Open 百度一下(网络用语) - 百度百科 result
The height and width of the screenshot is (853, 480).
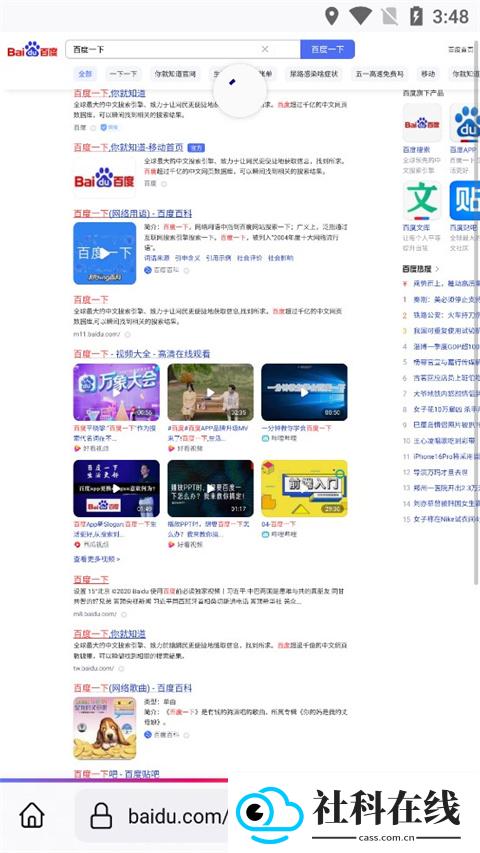coord(133,213)
